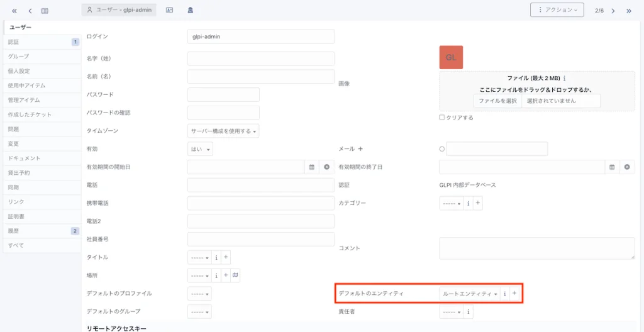644x332 pixels.
Task: Jump to first record double-arrow icon
Action: (15, 11)
